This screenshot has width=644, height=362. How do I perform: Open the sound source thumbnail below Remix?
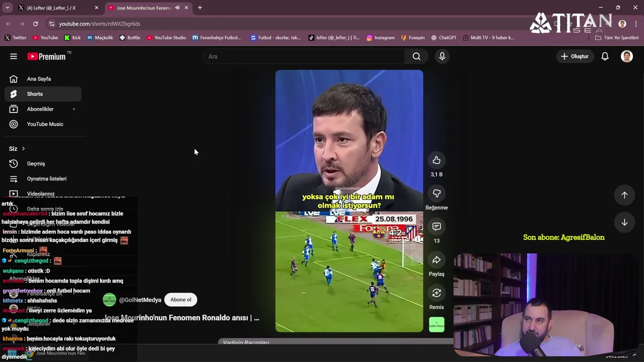(x=437, y=324)
